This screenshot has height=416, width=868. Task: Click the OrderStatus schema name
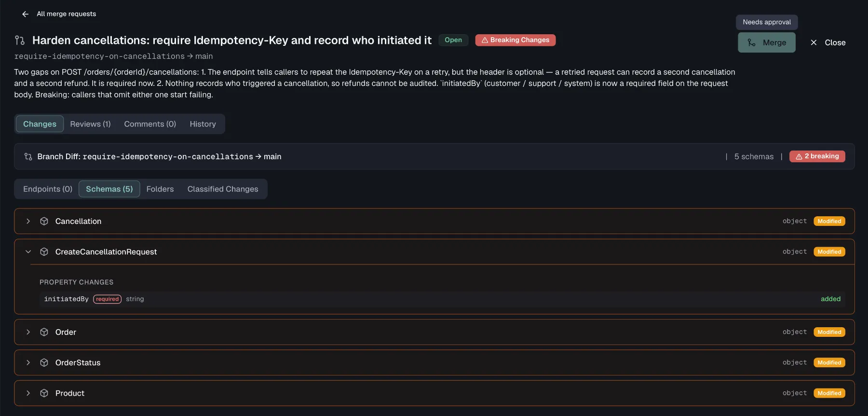coord(78,362)
